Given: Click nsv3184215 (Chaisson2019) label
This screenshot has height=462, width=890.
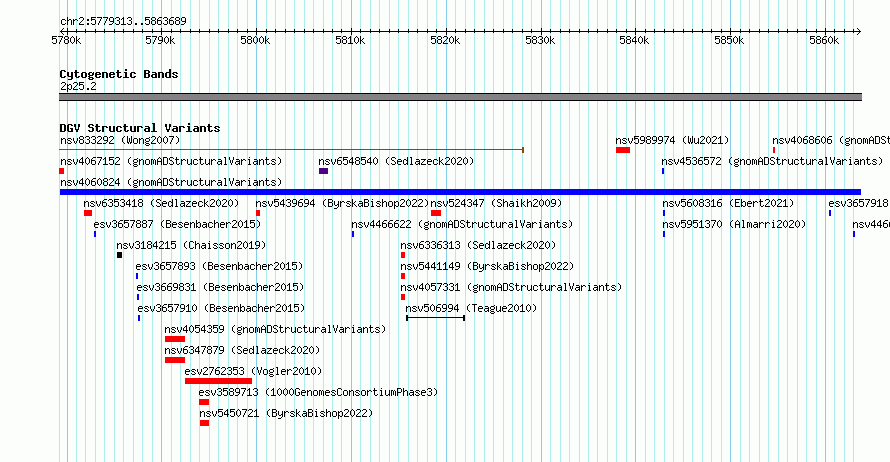Looking at the screenshot, I should [x=191, y=245].
